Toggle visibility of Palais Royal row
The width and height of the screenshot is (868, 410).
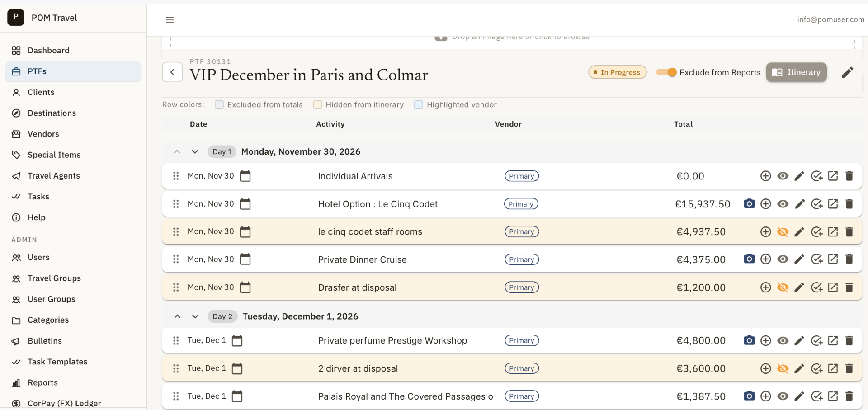(x=783, y=396)
